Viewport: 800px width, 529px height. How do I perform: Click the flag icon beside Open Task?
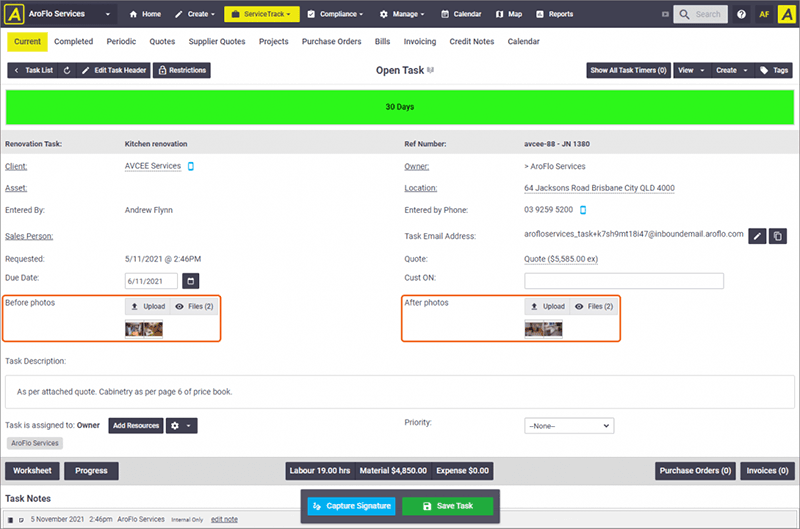coord(431,70)
